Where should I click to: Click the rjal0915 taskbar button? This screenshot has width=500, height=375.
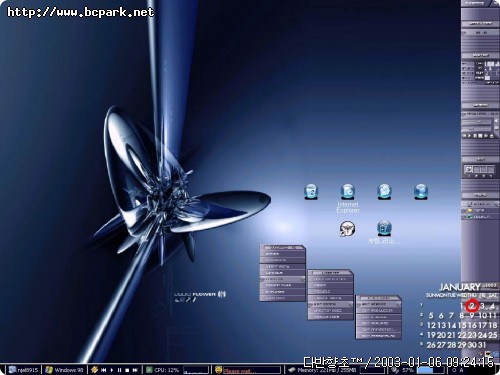pos(24,370)
